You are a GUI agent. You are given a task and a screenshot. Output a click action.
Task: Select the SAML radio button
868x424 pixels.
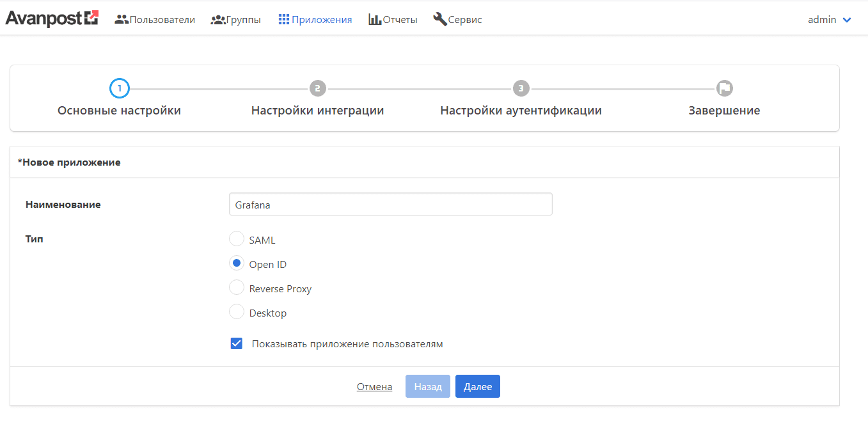point(237,239)
